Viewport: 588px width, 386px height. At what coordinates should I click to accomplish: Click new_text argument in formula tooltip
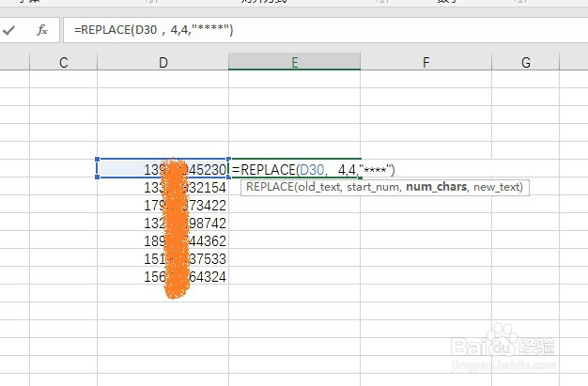(x=496, y=187)
